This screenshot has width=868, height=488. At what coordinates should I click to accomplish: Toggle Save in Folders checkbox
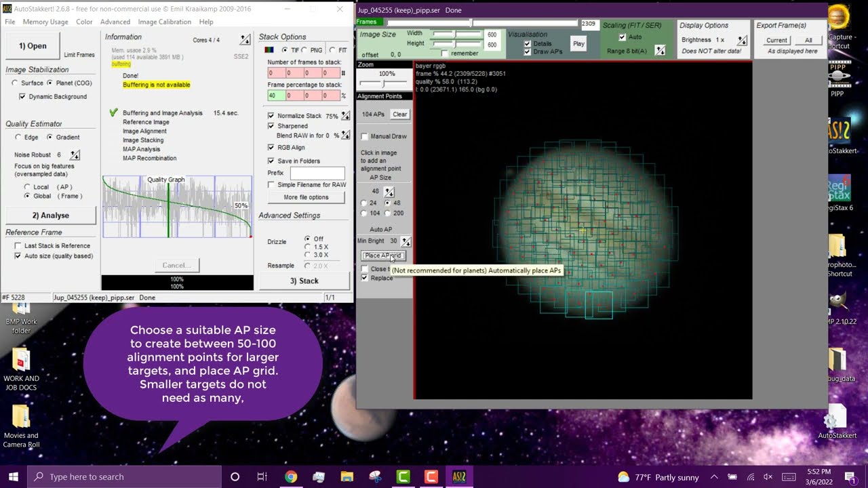point(271,161)
